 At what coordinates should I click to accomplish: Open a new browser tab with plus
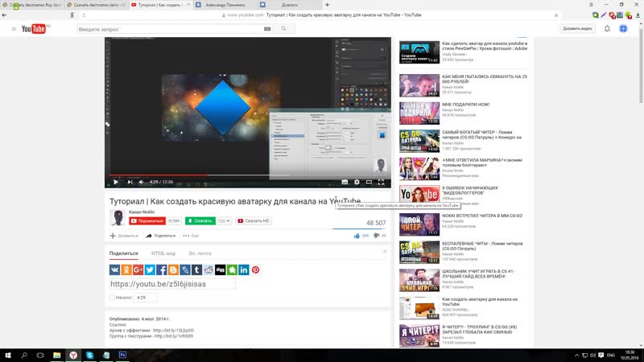[328, 5]
